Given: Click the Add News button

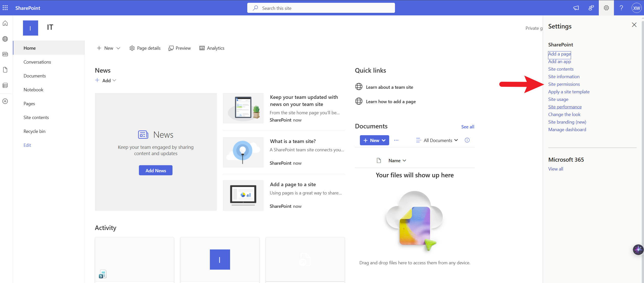Looking at the screenshot, I should [156, 171].
